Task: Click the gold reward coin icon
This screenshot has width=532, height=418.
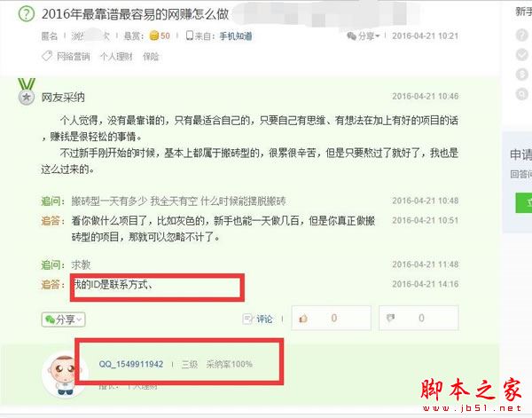Action: [154, 35]
